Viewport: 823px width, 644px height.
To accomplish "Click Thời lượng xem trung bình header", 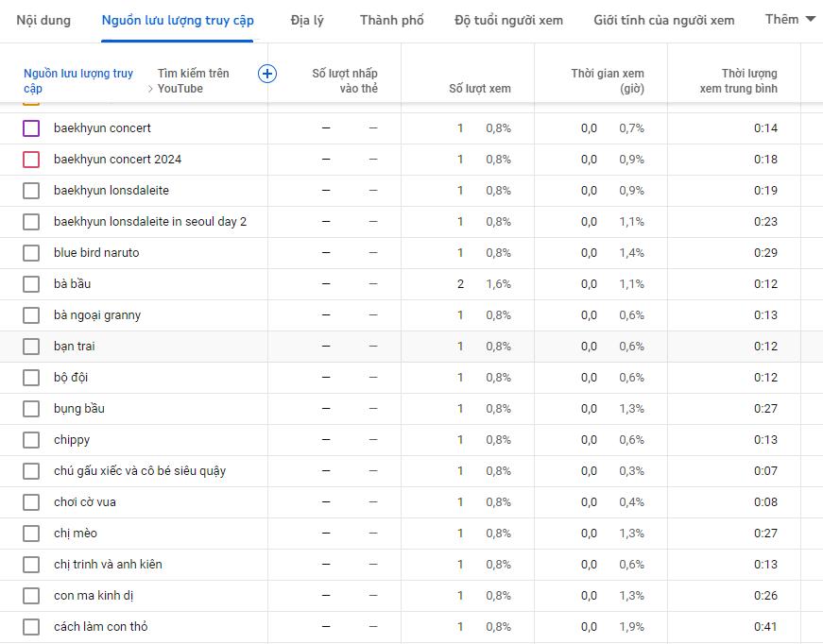I will point(739,81).
